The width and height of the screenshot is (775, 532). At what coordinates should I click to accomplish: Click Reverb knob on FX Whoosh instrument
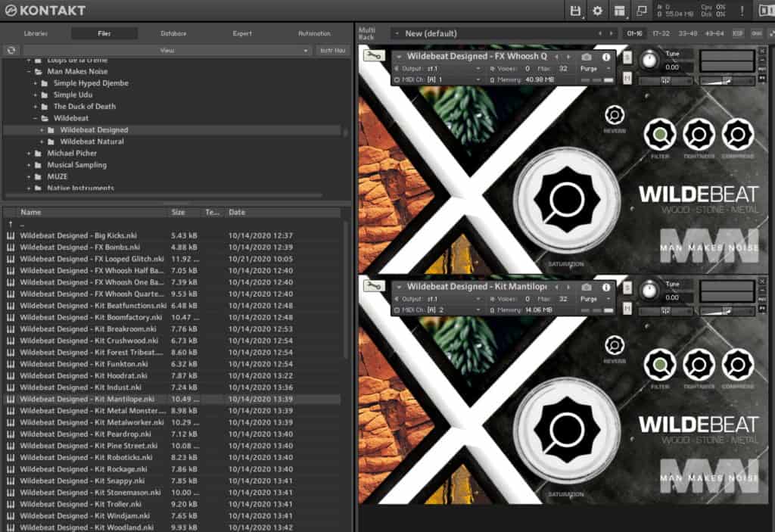[615, 115]
